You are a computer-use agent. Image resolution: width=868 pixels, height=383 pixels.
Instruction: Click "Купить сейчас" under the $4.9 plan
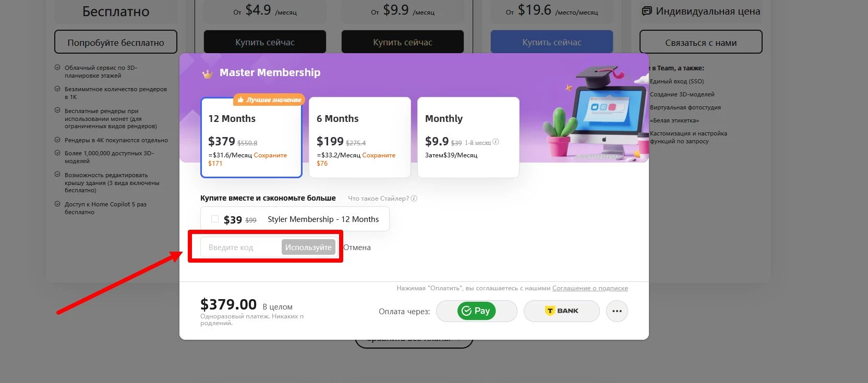click(x=265, y=42)
